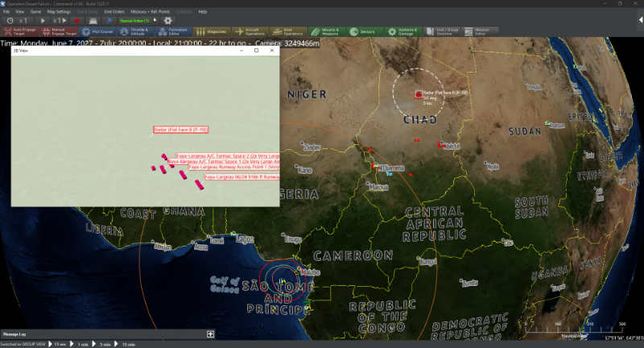Run simulation for 1 min
Screen dimensions: 644x348
[79, 344]
